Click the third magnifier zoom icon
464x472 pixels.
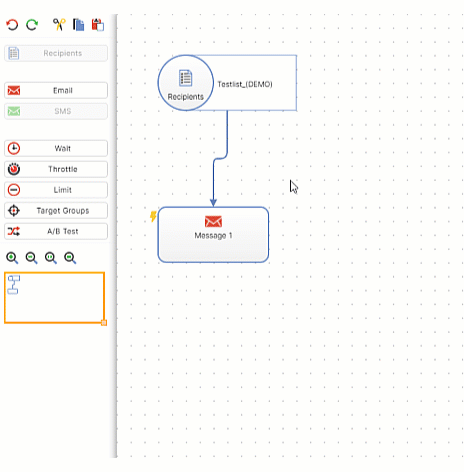click(51, 258)
